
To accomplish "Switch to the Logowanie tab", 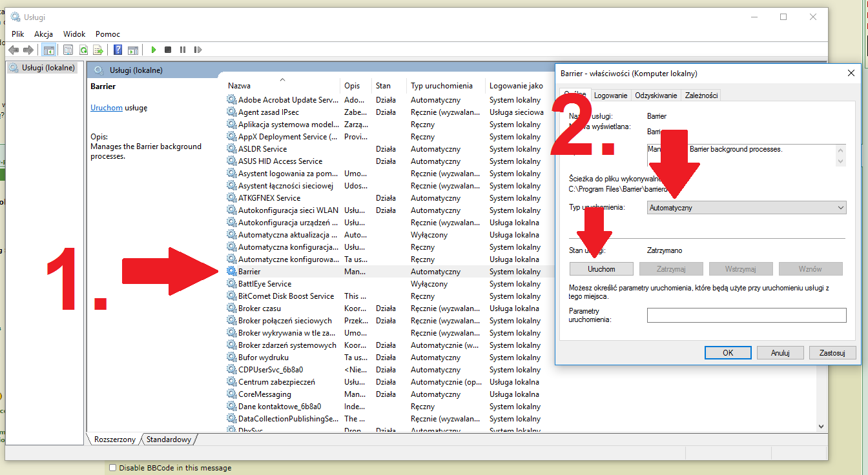I will click(x=611, y=96).
